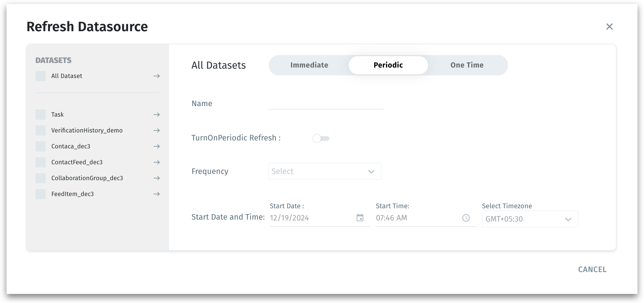
Task: Click the clock icon for Start Time
Action: 466,218
